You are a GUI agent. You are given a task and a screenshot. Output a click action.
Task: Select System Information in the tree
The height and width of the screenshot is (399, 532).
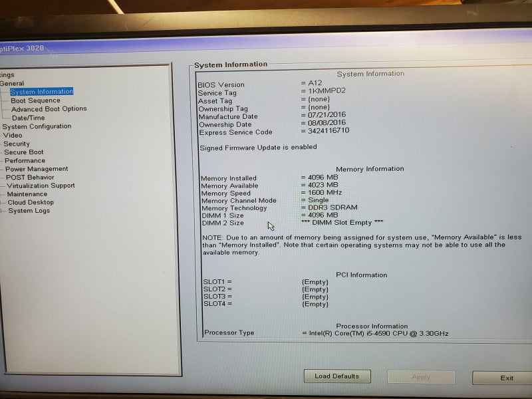coord(41,92)
